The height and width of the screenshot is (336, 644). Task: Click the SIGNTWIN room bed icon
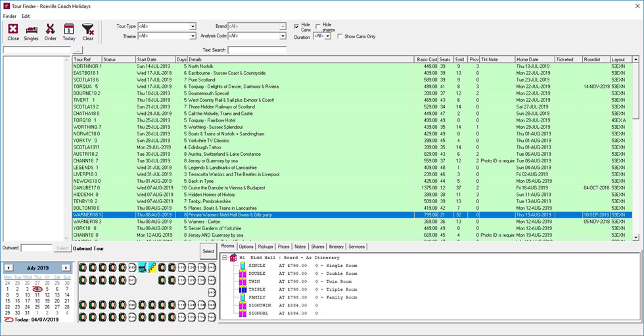(x=242, y=305)
